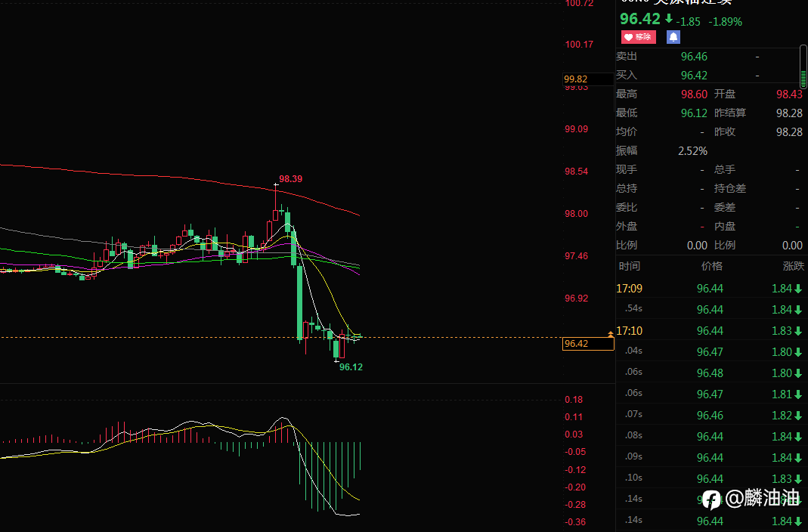Click the 总持 label

point(627,188)
